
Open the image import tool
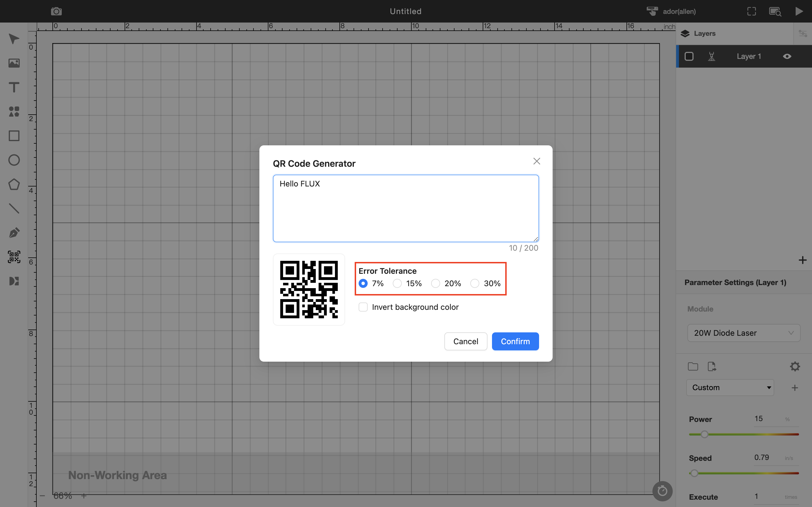coord(14,63)
